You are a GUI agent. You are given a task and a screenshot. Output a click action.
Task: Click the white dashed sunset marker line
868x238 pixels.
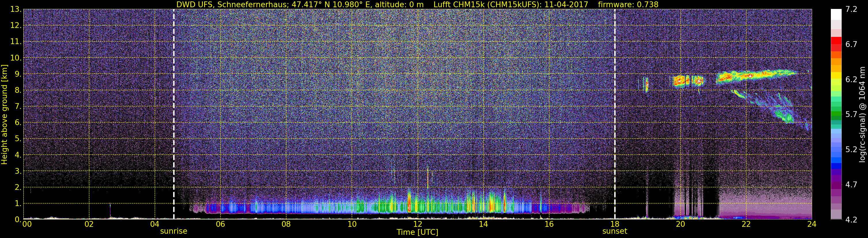[x=614, y=114]
